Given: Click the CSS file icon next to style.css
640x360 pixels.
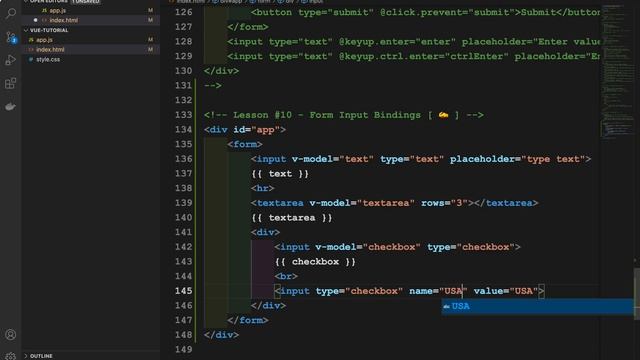Looking at the screenshot, I should click(31, 59).
